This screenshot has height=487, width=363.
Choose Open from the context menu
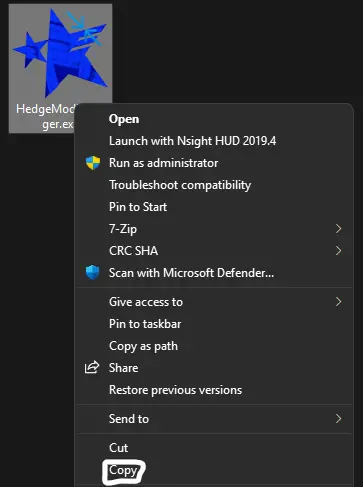point(214,119)
